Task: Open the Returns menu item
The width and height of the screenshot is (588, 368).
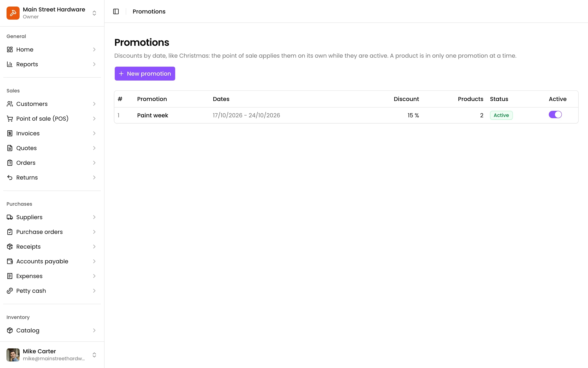Action: pyautogui.click(x=52, y=177)
